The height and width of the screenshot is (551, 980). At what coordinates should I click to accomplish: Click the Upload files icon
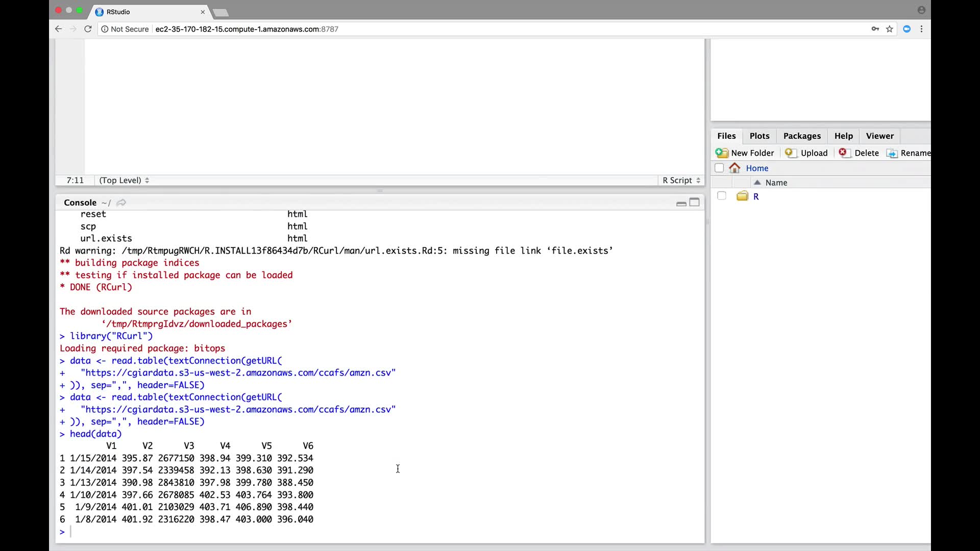pyautogui.click(x=791, y=153)
